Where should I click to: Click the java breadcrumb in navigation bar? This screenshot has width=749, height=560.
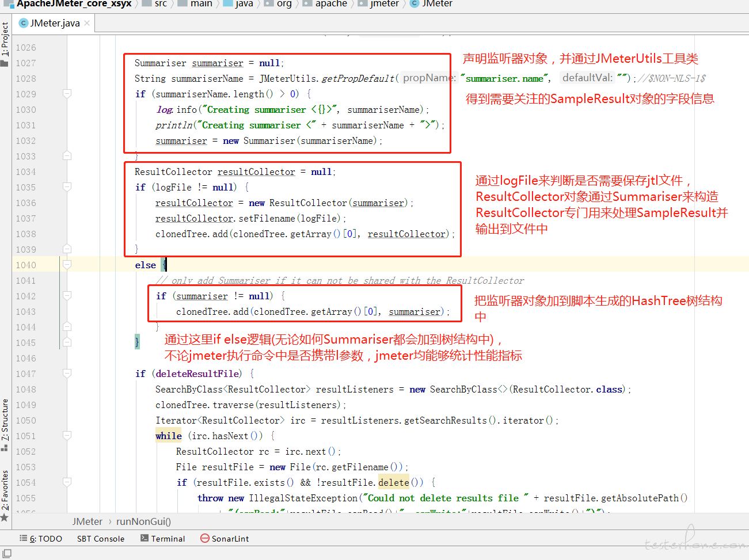(244, 4)
